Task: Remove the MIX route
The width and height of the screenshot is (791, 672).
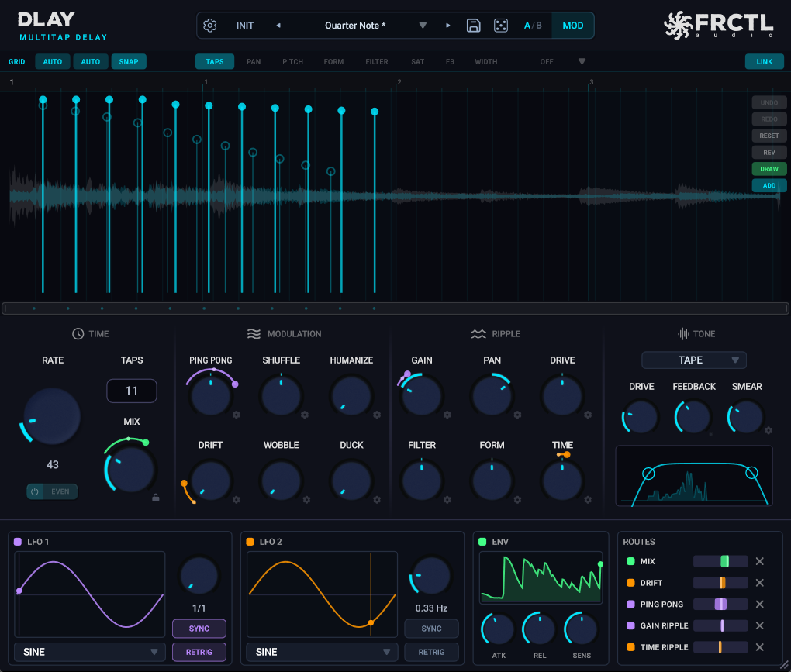Action: tap(760, 561)
